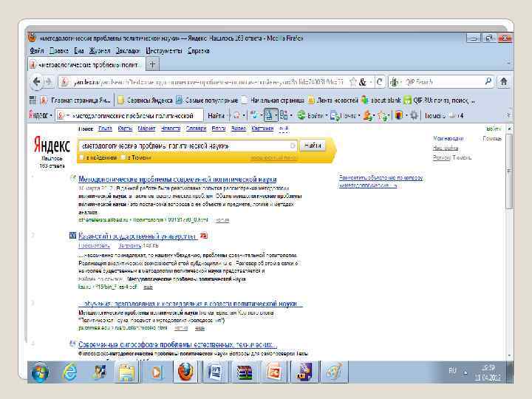Open Internet Explorer from the taskbar
This screenshot has width=532, height=399.
(70, 372)
